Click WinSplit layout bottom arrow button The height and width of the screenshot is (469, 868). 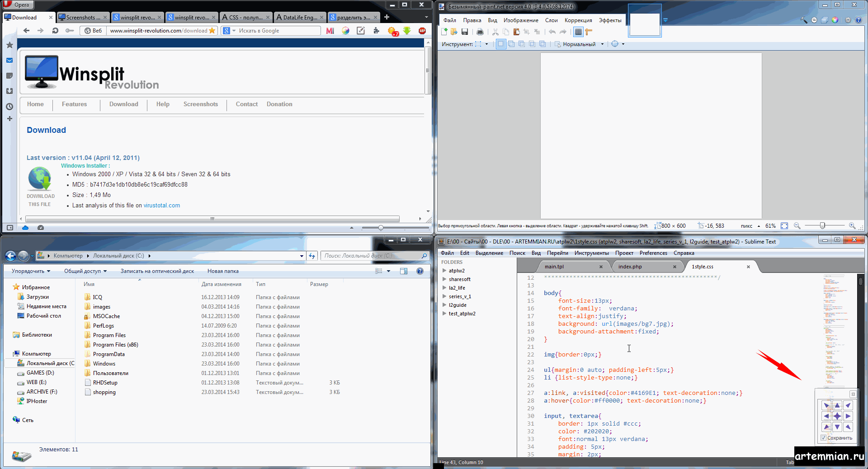click(x=837, y=427)
